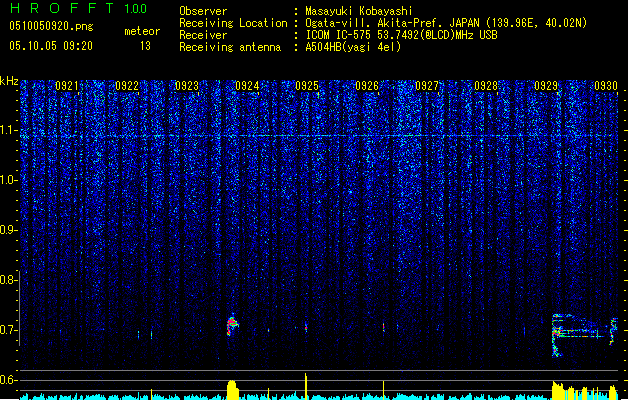The height and width of the screenshot is (400, 629).
Task: Click the tall yellow power spike under 0925
Action: pyautogui.click(x=306, y=386)
